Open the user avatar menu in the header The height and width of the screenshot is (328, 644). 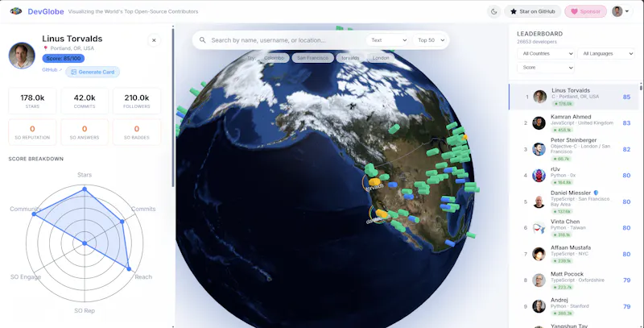pos(621,11)
